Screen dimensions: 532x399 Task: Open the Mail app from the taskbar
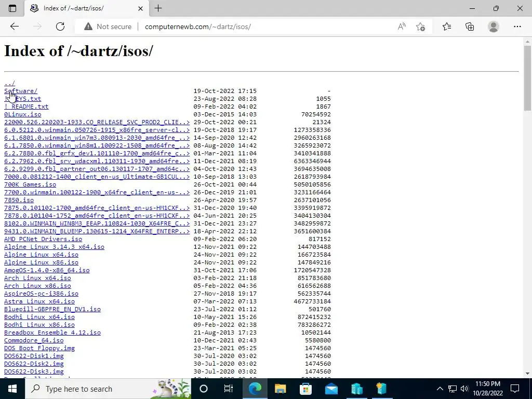coord(331,389)
